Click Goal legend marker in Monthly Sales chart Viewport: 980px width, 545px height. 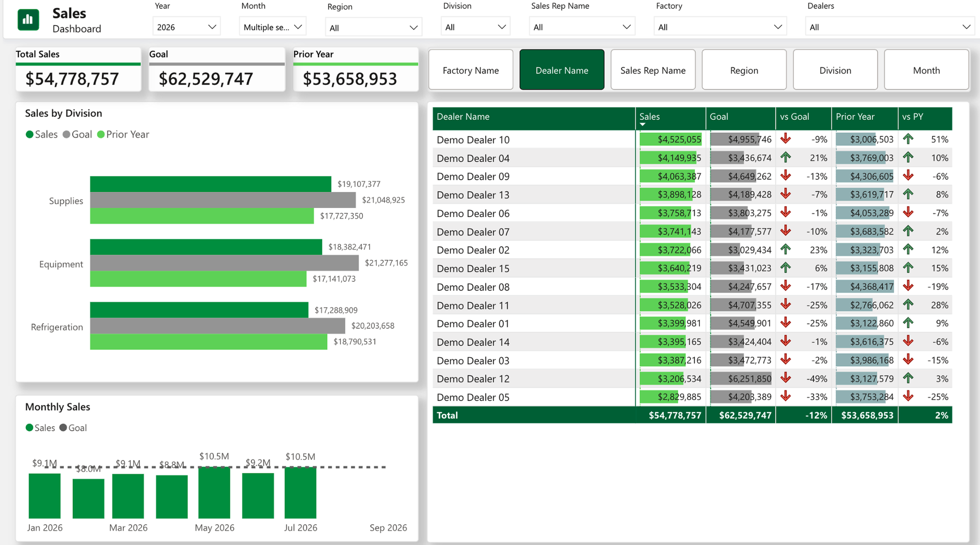coord(63,427)
